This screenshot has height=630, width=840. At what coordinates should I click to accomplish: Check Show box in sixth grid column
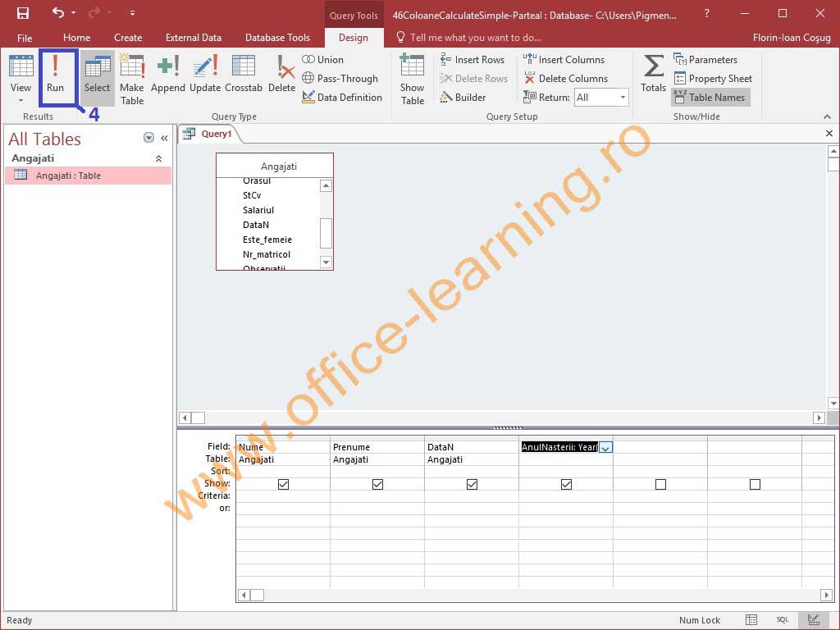[x=755, y=484]
